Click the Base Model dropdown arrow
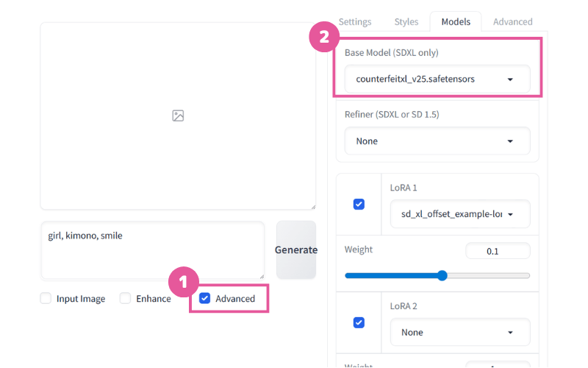 pyautogui.click(x=510, y=79)
